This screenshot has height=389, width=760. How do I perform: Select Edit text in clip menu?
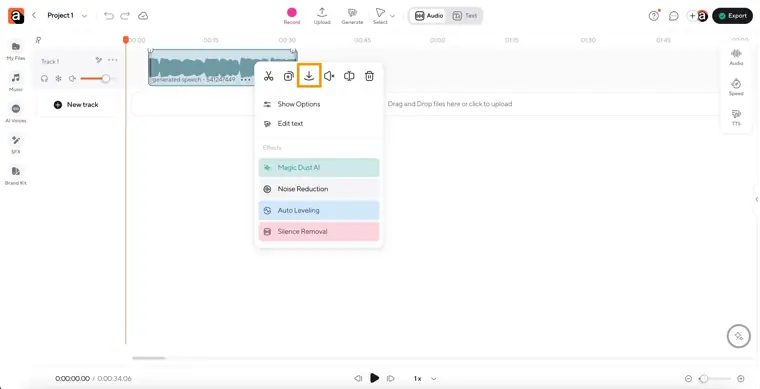tap(319, 124)
